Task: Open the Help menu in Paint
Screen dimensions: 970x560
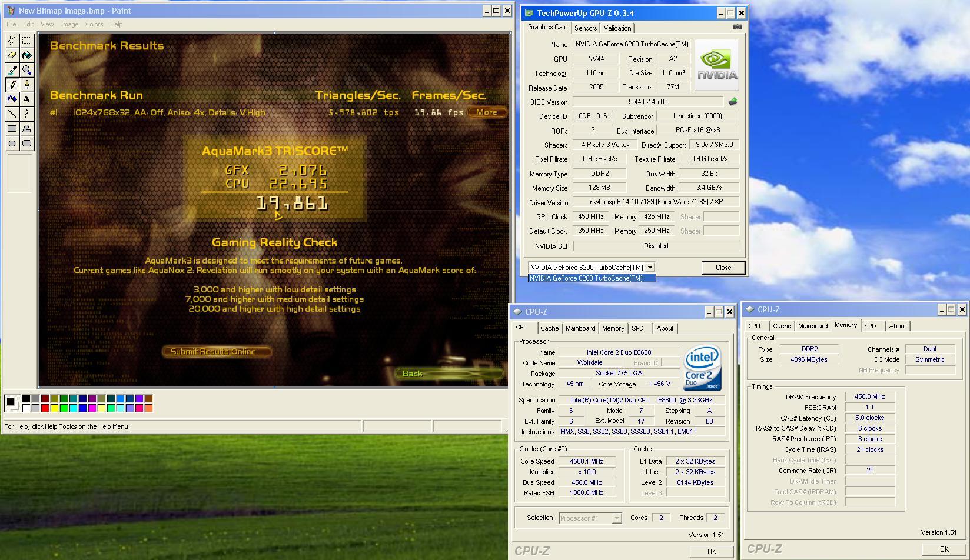Action: [117, 24]
